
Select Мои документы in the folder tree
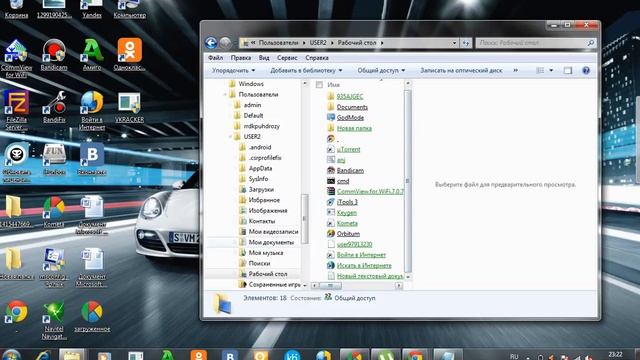pos(271,242)
